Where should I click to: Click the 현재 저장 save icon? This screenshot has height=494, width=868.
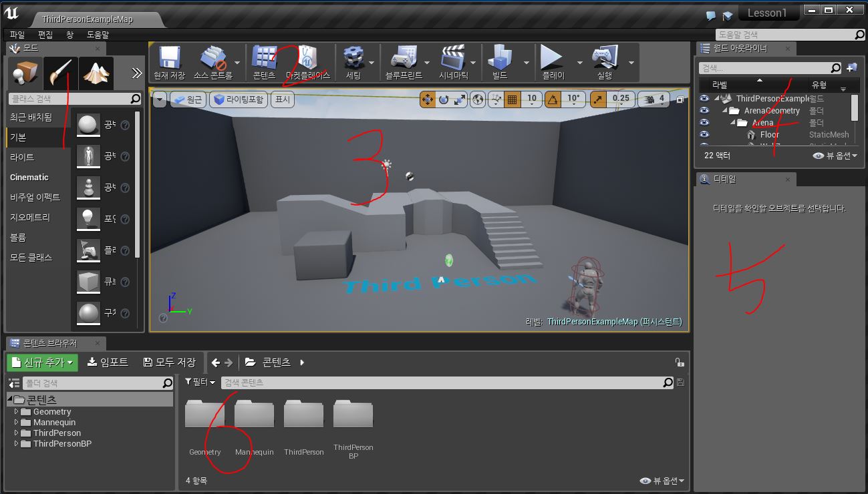170,62
